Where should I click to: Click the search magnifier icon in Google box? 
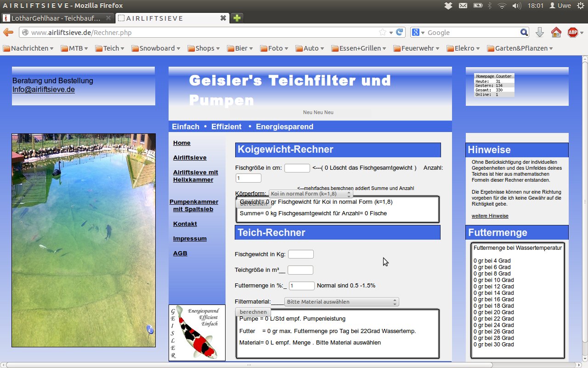tap(524, 32)
